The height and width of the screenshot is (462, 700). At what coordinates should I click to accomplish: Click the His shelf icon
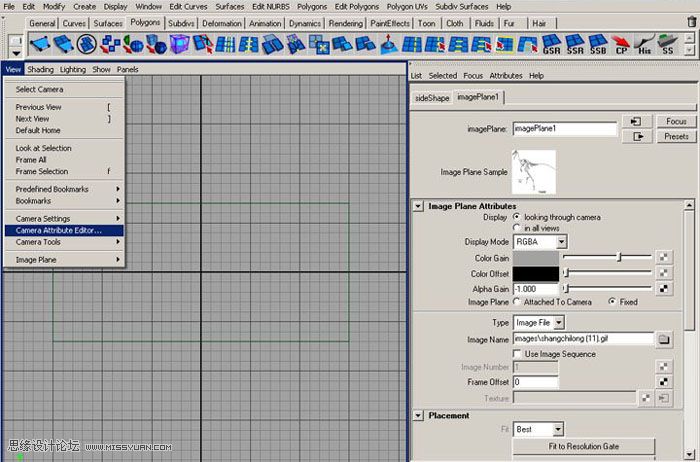[645, 43]
